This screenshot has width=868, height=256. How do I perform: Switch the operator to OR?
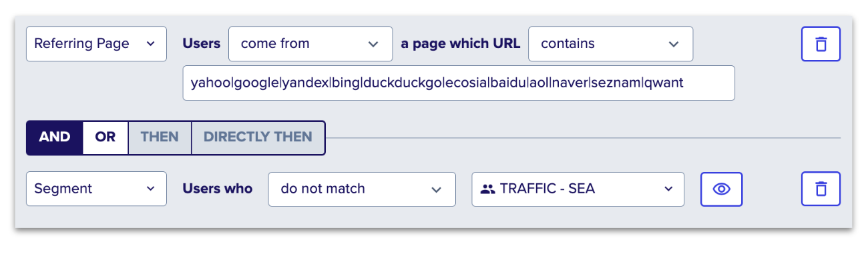[105, 137]
